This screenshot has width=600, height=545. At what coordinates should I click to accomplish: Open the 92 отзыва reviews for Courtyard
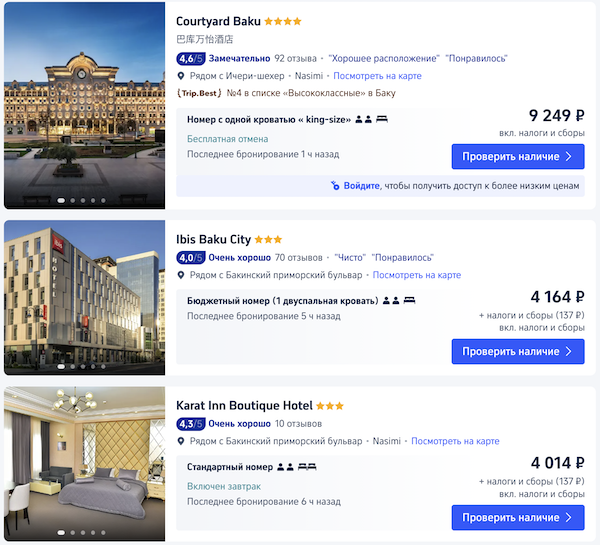(295, 58)
